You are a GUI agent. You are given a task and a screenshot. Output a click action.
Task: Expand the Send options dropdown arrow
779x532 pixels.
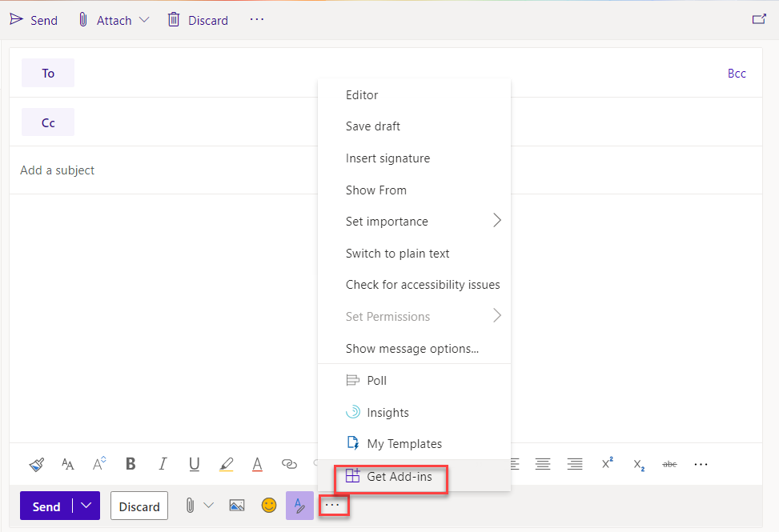click(x=86, y=506)
